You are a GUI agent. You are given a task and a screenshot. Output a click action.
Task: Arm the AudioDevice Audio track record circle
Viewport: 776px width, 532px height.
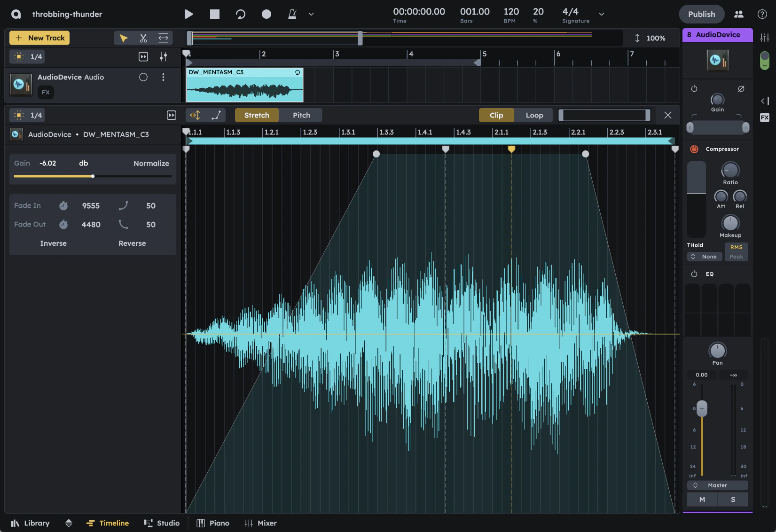(x=143, y=77)
